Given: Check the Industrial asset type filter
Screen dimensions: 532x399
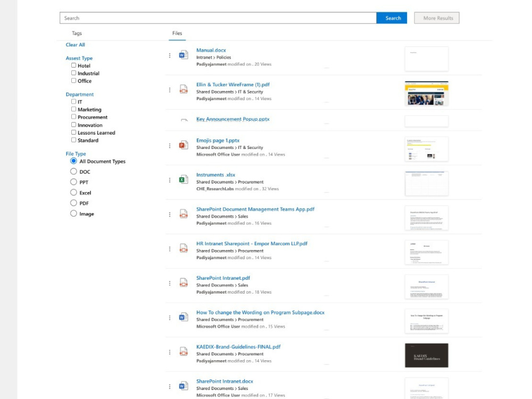Looking at the screenshot, I should click(73, 72).
